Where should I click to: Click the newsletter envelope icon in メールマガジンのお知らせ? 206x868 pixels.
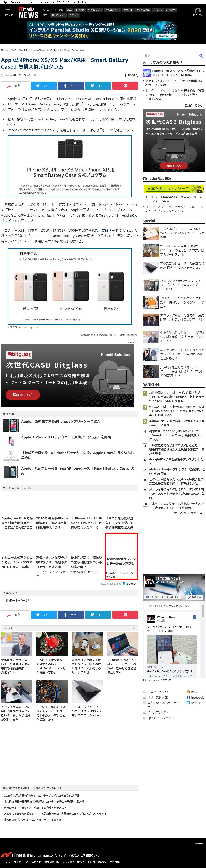(146, 73)
